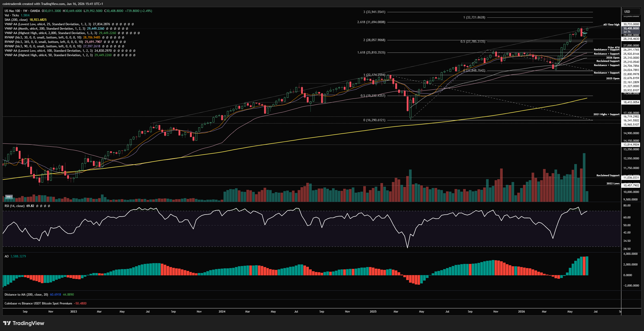Select the "SMA (200, close)" indicator legend
The image size is (644, 331).
click(x=16, y=20)
